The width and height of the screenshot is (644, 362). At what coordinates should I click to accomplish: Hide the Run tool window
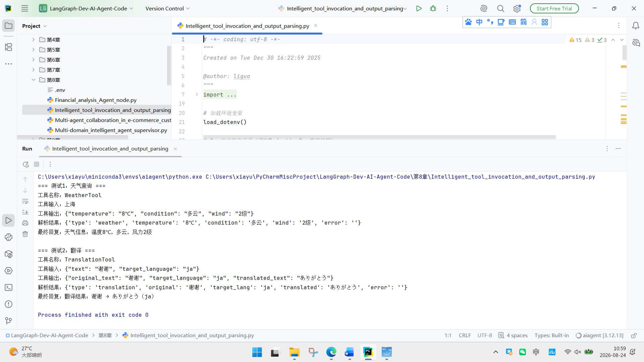pos(618,148)
